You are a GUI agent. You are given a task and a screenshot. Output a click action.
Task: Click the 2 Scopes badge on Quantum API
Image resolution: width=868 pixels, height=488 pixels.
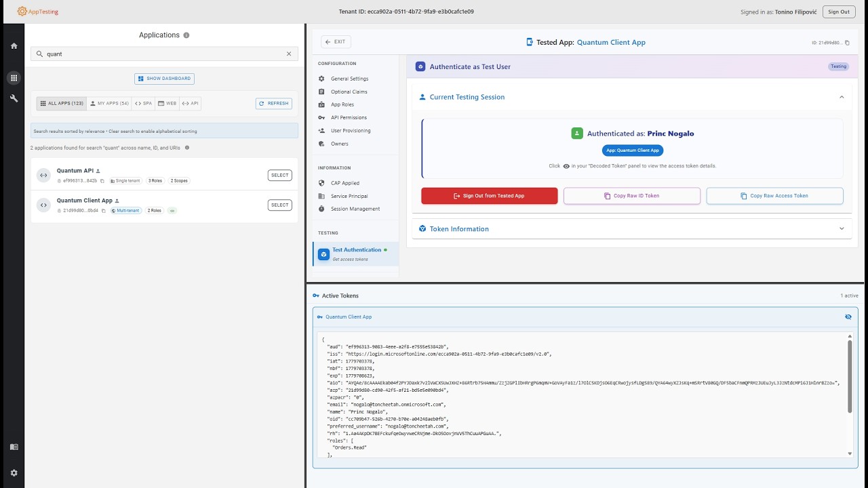[x=179, y=181]
